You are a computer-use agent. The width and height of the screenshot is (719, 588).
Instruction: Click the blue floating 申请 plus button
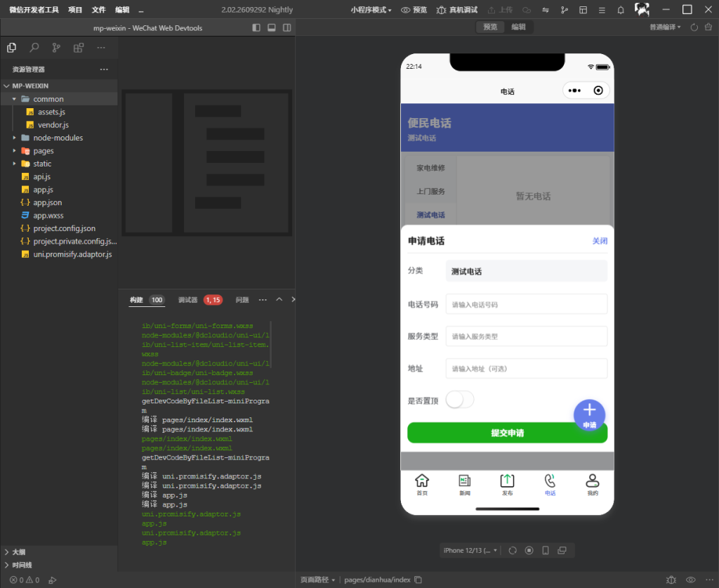click(x=589, y=414)
